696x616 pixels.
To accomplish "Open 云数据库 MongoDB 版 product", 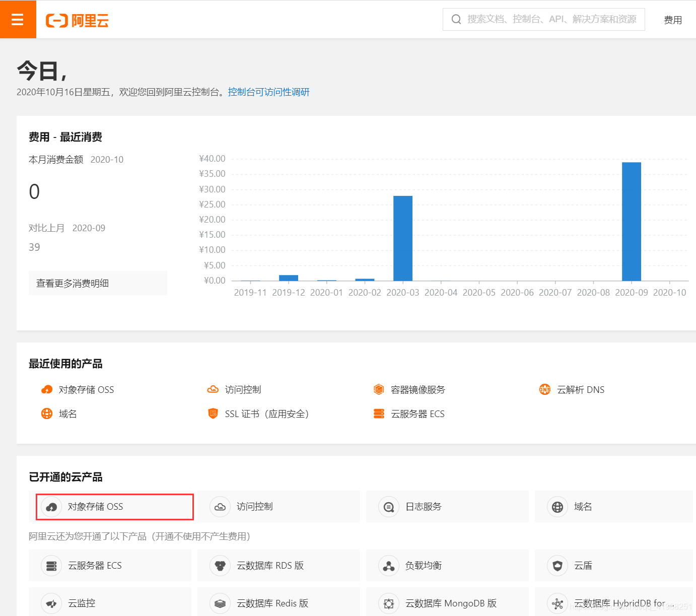I will (388, 603).
